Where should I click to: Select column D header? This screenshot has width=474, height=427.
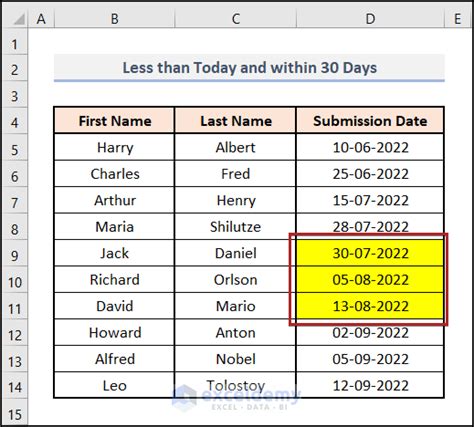[370, 19]
